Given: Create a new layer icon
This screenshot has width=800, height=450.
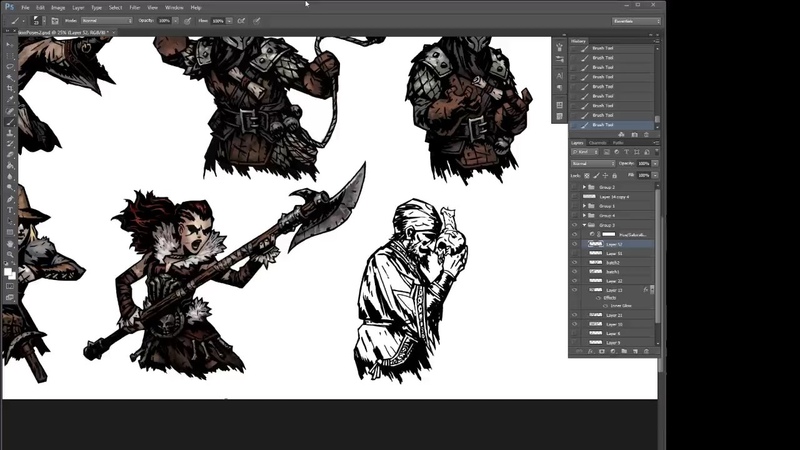Looking at the screenshot, I should click(636, 351).
